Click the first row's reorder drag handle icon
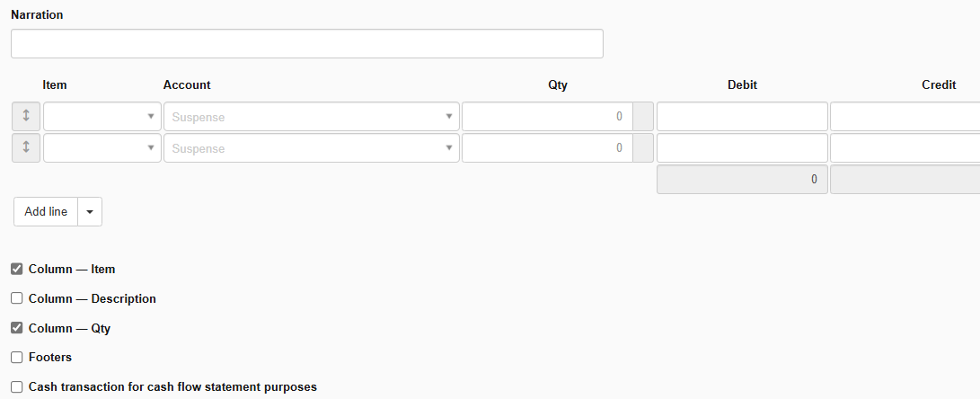 coord(26,116)
